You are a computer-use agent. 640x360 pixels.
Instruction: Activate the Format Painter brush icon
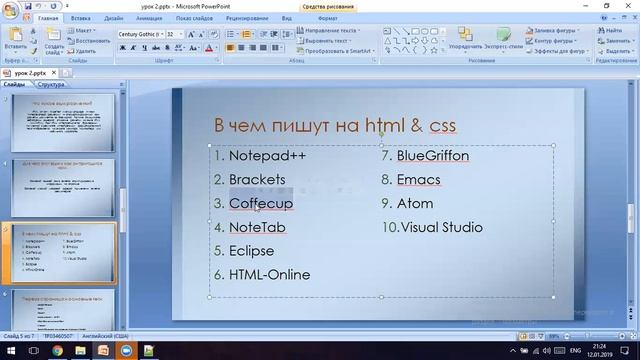tap(33, 51)
